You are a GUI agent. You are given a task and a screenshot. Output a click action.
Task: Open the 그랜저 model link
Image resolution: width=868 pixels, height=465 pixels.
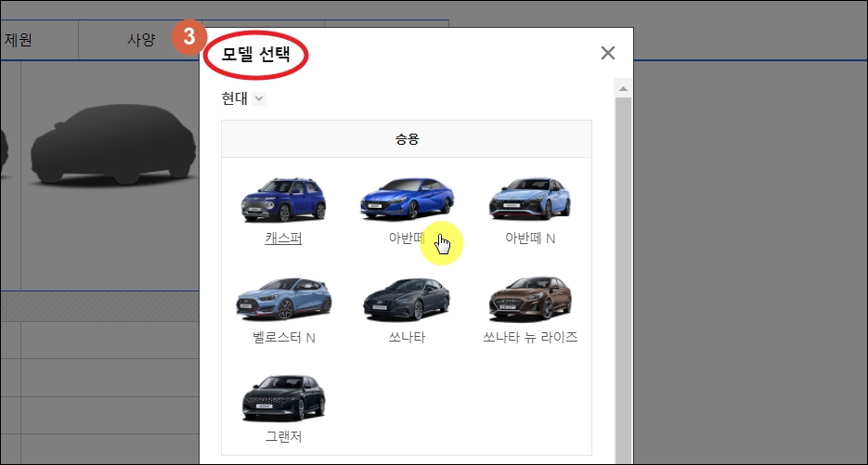(283, 436)
